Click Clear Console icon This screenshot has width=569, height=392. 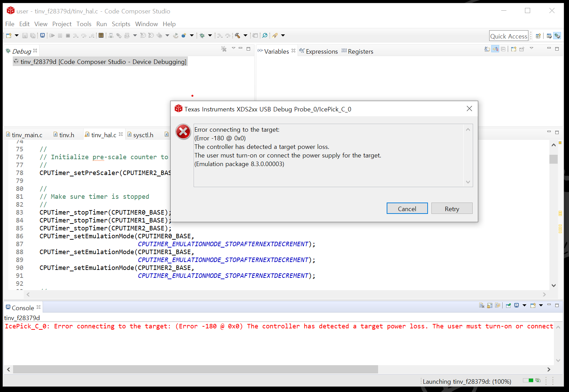(482, 305)
